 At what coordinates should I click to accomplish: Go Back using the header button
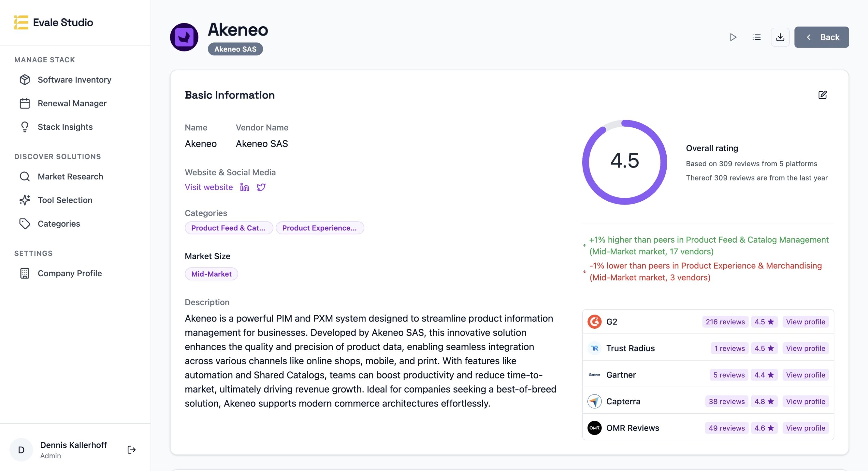tap(822, 37)
